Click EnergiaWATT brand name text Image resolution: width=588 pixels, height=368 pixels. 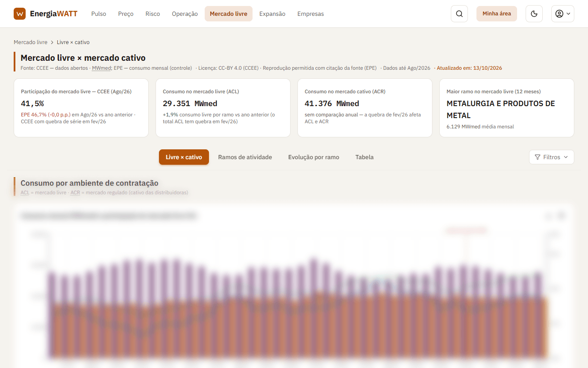pyautogui.click(x=54, y=14)
